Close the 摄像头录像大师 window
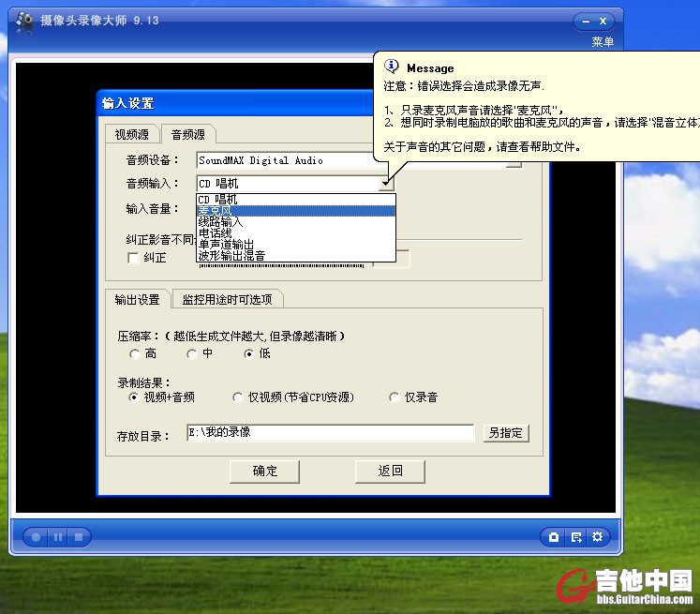The height and width of the screenshot is (614, 700). click(603, 21)
